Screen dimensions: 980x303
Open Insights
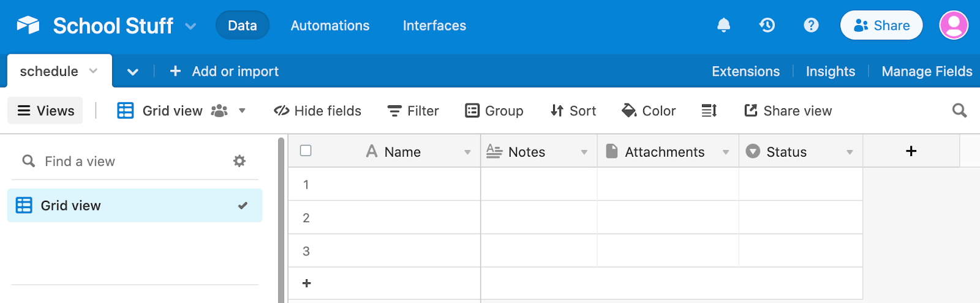click(x=830, y=71)
